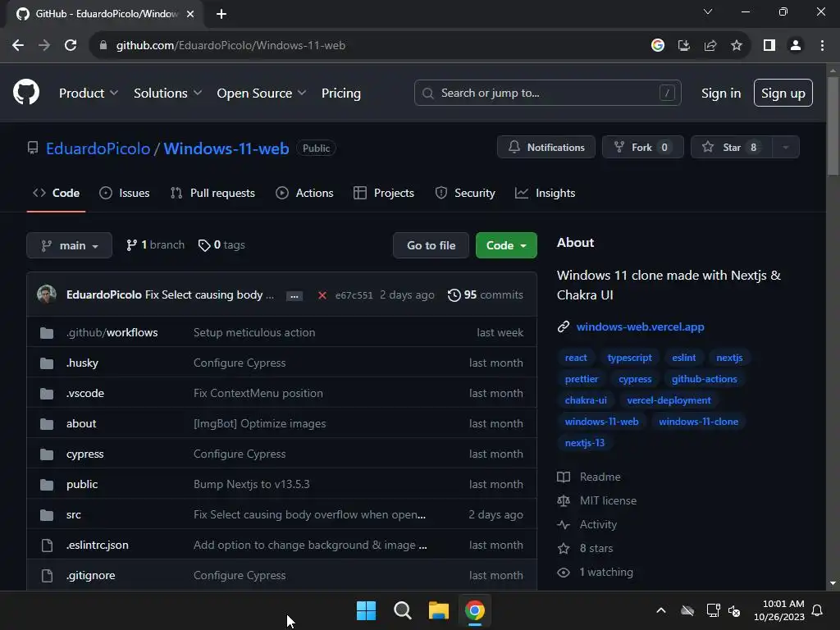Viewport: 840px width, 630px height.
Task: Open Chrome profile avatar icon
Action: [796, 46]
